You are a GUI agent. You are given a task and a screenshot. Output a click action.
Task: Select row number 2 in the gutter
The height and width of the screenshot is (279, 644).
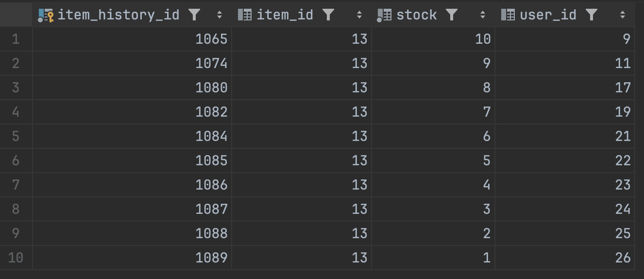tap(16, 63)
